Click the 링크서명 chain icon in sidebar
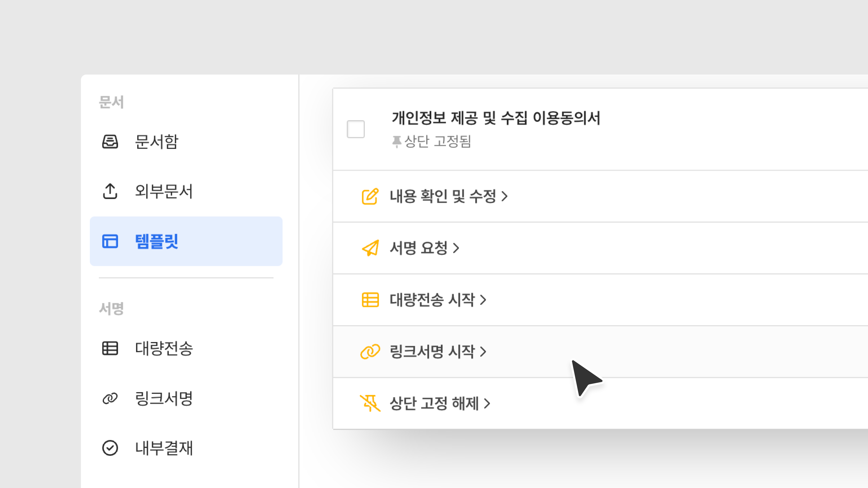The width and height of the screenshot is (868, 488). 110,398
